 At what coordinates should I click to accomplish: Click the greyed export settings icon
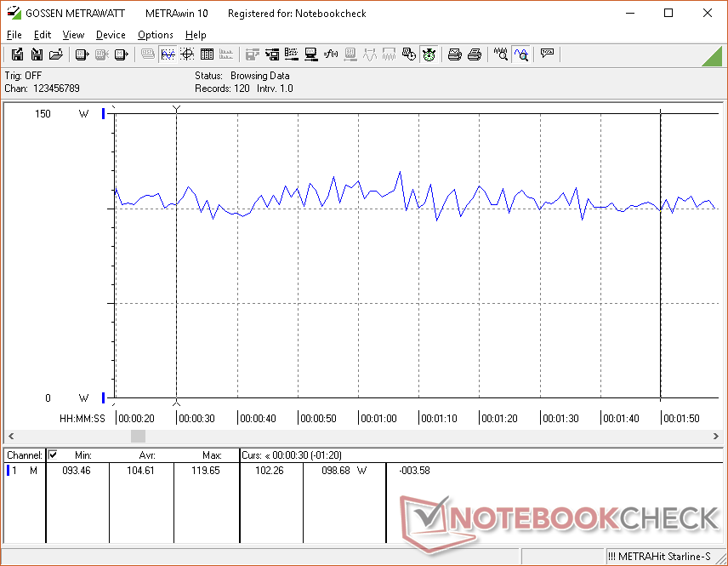tap(252, 54)
